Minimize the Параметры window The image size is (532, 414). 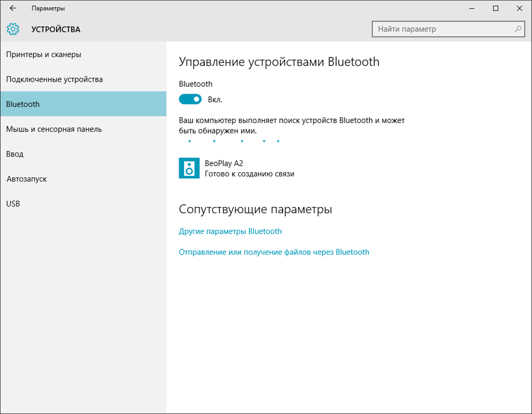[472, 8]
